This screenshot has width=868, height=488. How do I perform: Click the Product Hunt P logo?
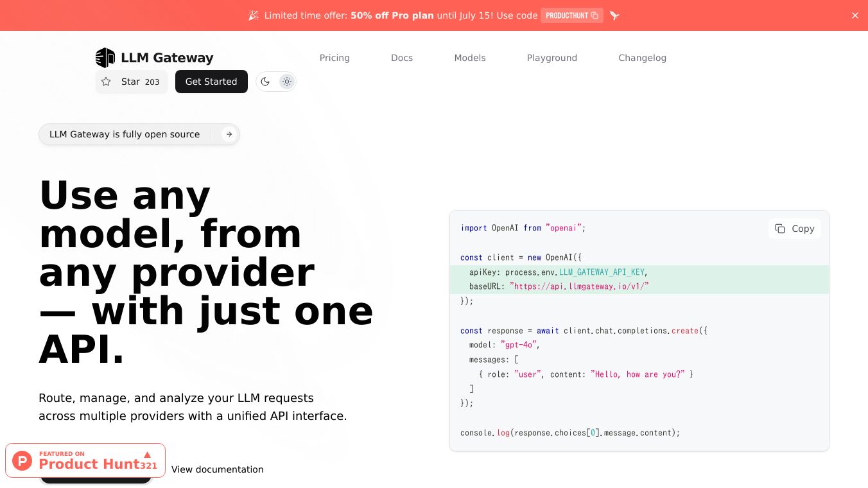22,460
